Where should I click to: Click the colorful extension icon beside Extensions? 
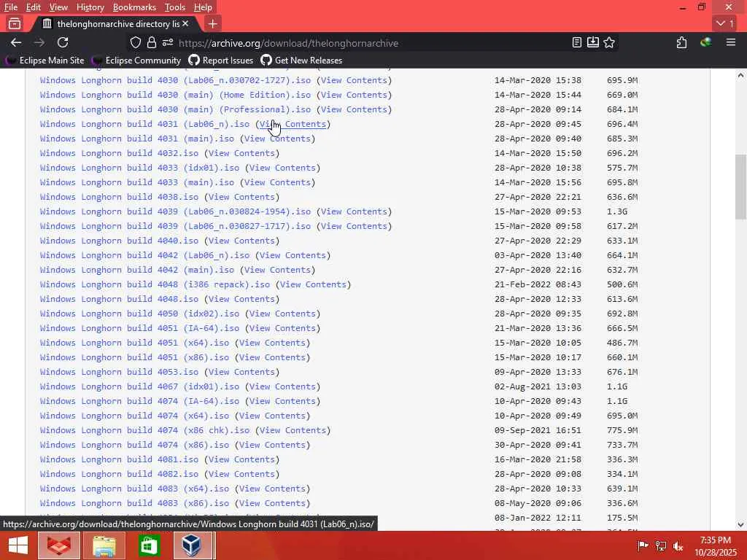point(706,43)
